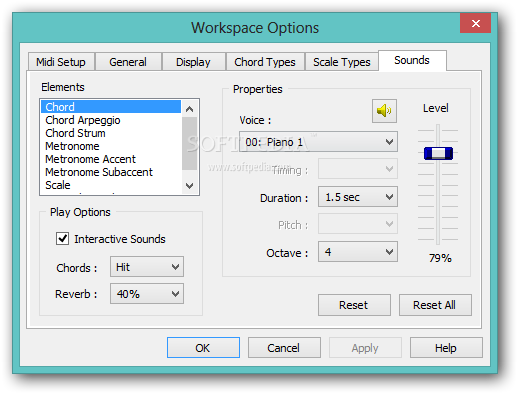Go to the Display tab
The height and width of the screenshot is (394, 518).
click(193, 62)
